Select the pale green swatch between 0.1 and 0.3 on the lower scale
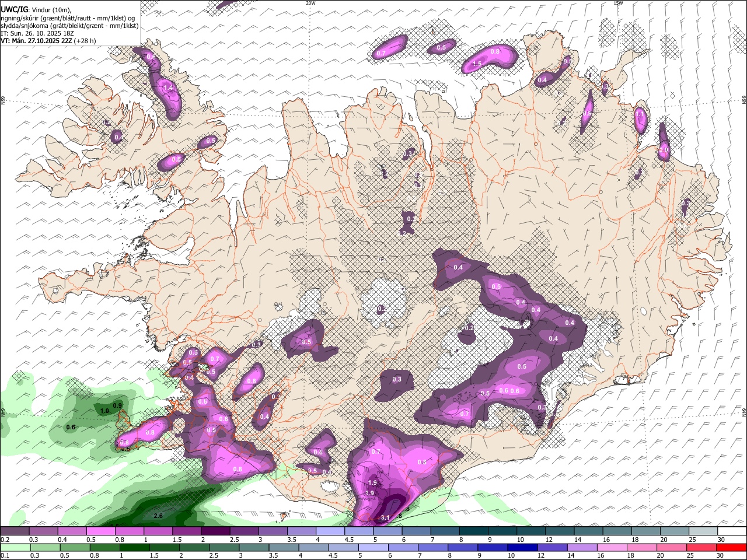This screenshot has height=560, width=747. pyautogui.click(x=15, y=547)
